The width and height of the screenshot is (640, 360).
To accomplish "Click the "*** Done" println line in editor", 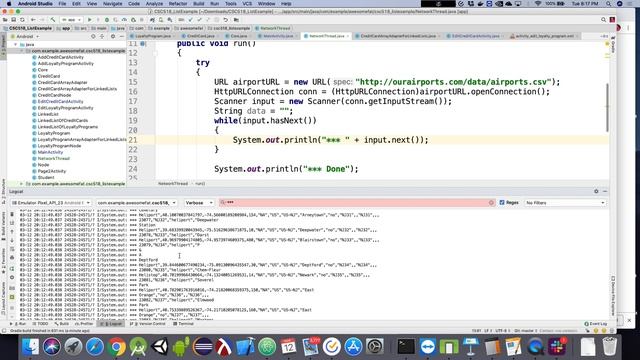I will 286,169.
